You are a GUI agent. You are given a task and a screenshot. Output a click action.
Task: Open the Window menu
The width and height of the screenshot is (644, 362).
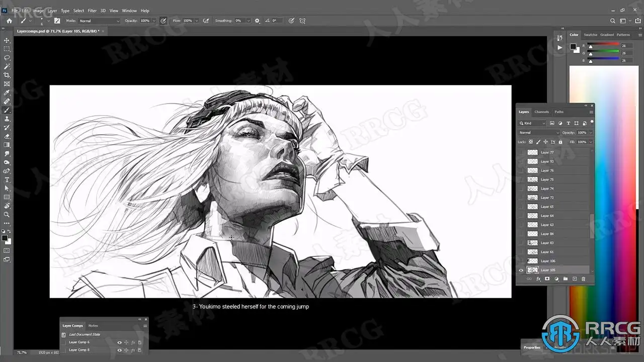tap(129, 11)
